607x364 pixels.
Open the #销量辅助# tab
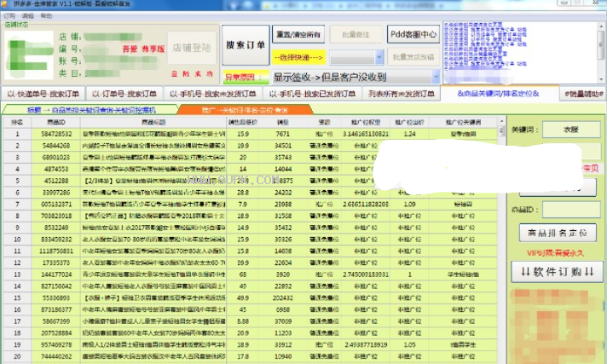click(584, 94)
